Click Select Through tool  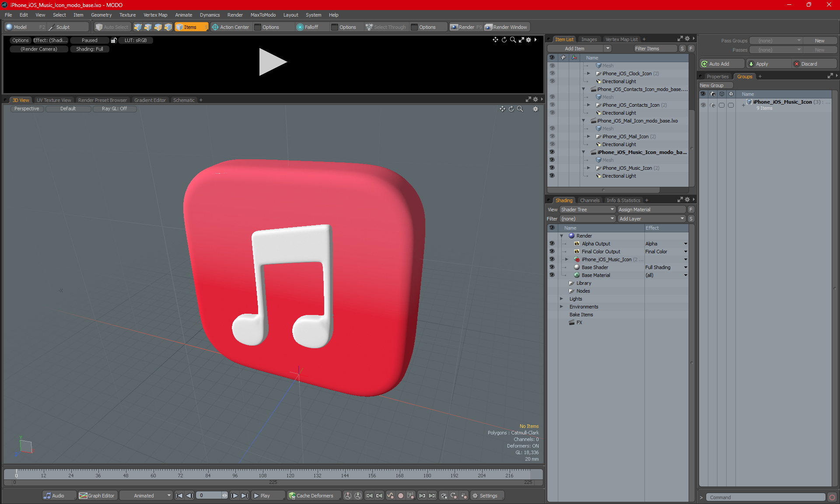click(386, 27)
